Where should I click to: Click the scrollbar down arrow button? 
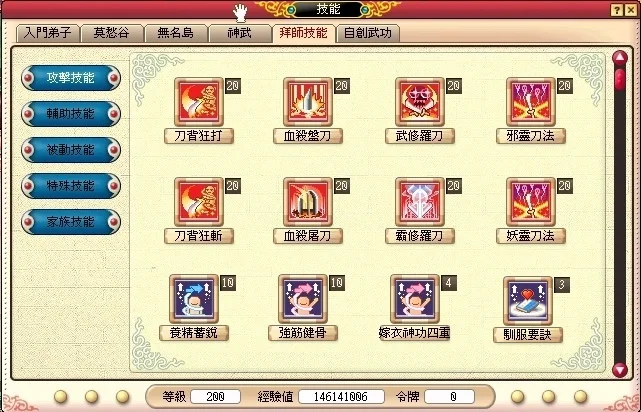(620, 370)
